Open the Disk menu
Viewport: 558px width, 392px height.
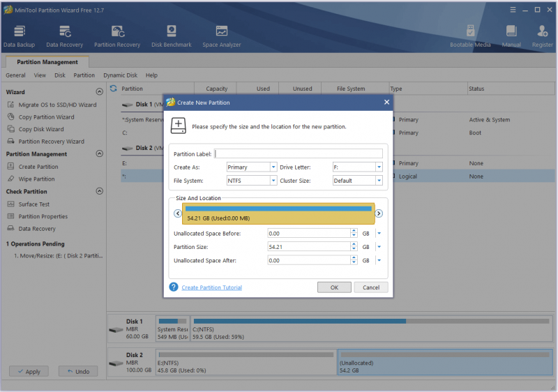pyautogui.click(x=60, y=75)
